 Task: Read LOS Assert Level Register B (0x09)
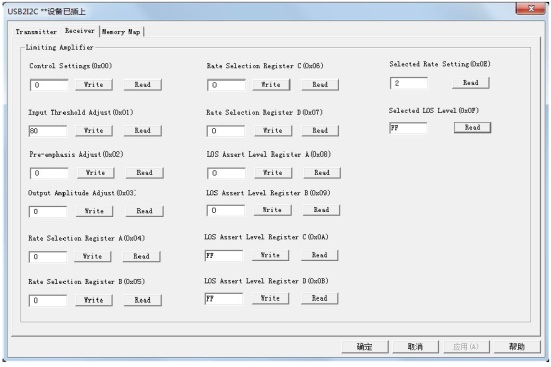coord(321,210)
